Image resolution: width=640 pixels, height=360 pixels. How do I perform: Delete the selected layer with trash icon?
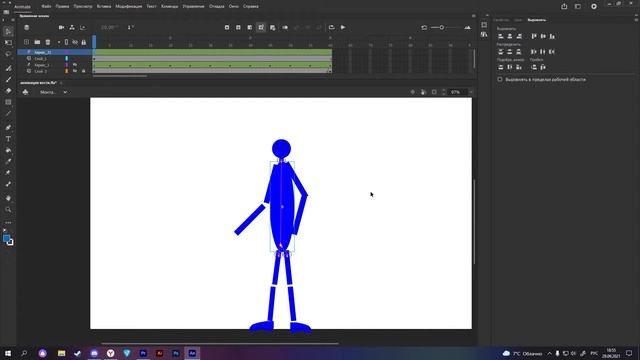tap(48, 42)
